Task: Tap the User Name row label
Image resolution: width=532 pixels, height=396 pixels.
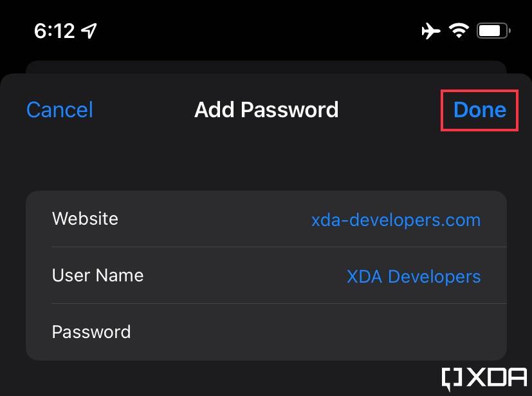Action: point(97,276)
